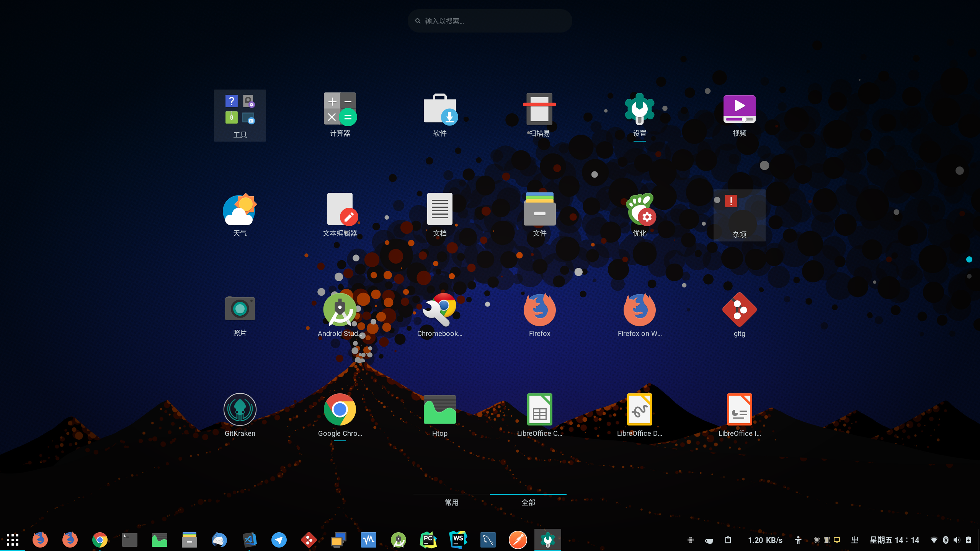Open Google Chrome from the taskbar
Screen dimensions: 980x551
tap(100, 540)
